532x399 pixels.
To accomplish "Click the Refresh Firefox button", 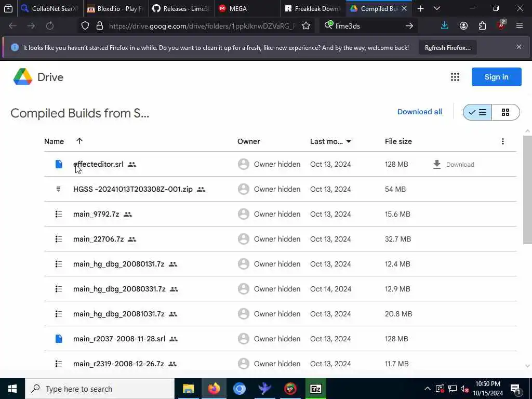I will point(447,48).
